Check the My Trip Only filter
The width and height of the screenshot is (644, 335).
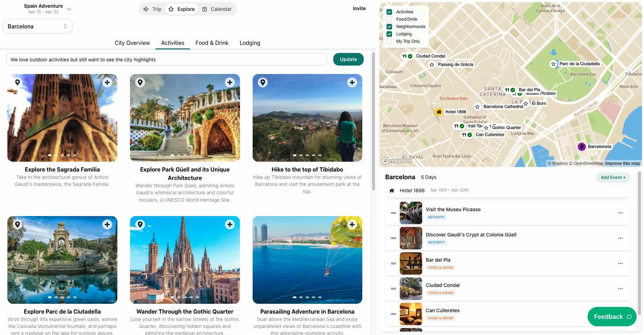389,41
